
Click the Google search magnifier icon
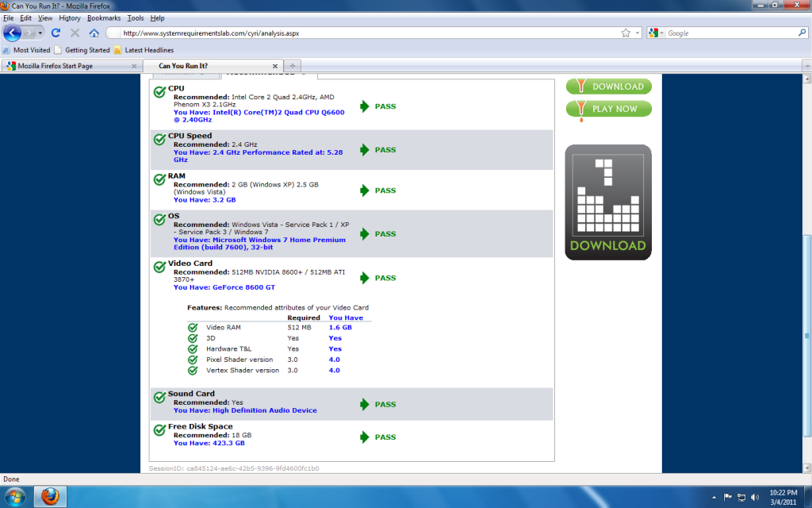[802, 33]
